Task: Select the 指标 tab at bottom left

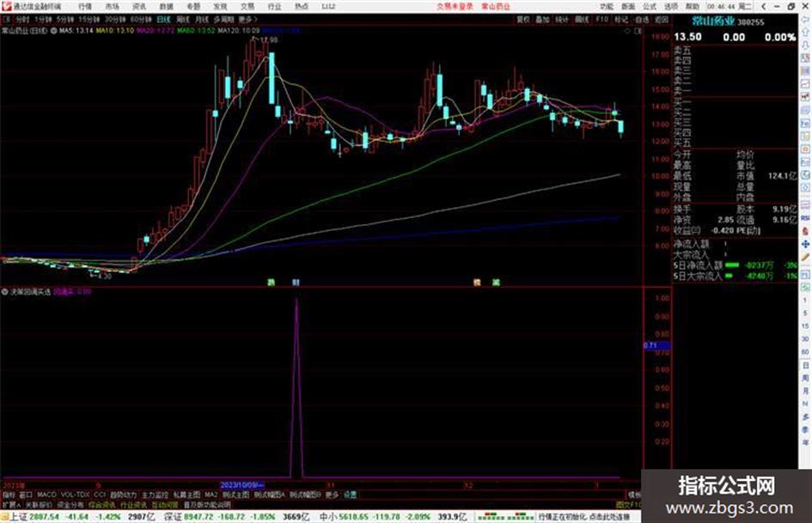Action: (x=9, y=495)
